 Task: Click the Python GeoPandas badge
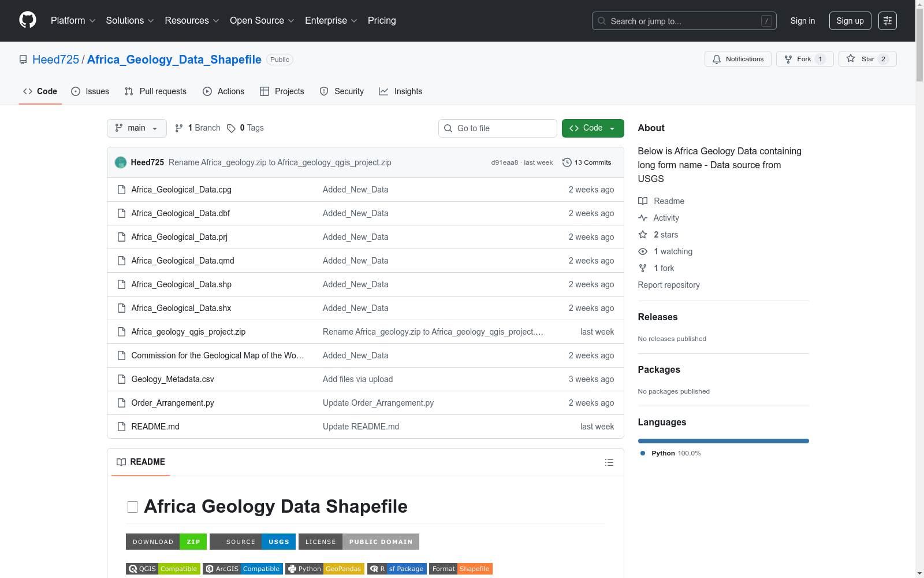point(325,569)
